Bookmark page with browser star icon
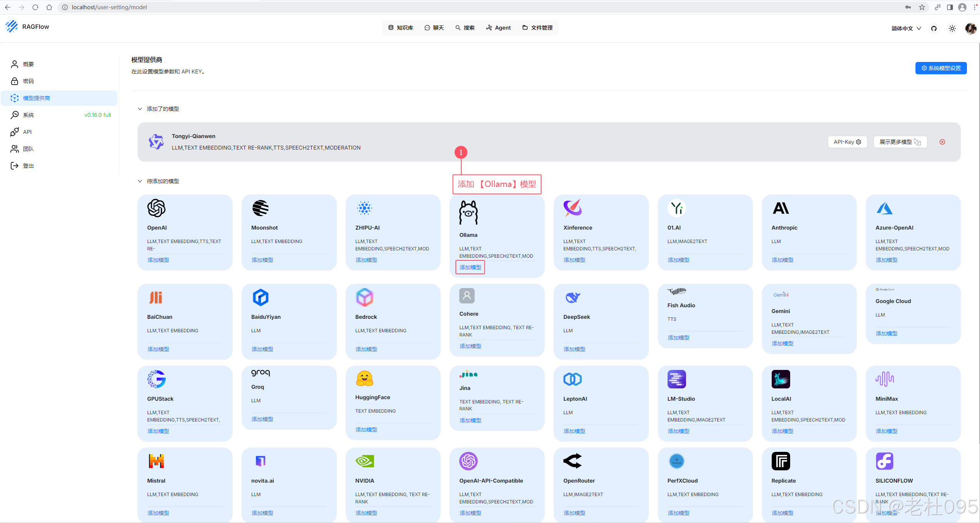The image size is (980, 523). coord(922,7)
